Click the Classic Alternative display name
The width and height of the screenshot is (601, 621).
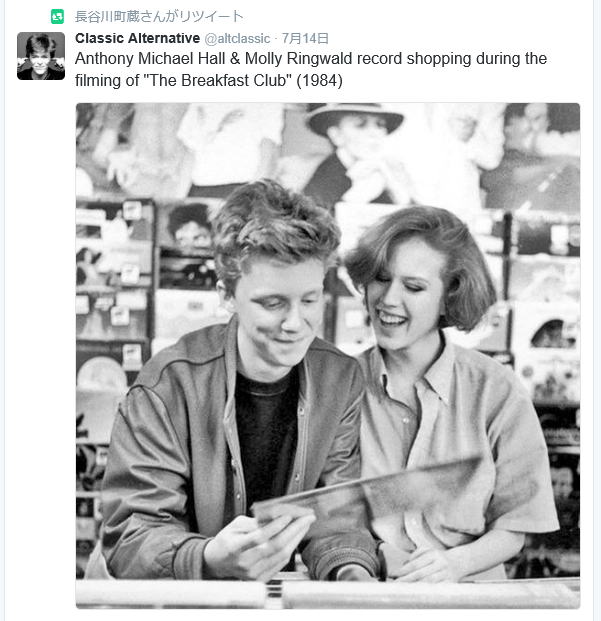[137, 38]
